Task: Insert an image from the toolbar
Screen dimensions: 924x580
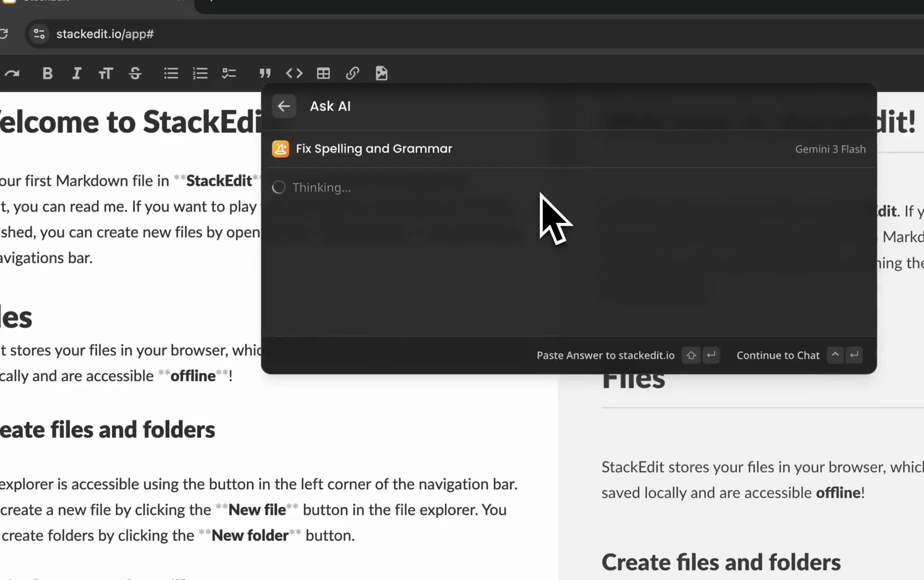Action: pos(382,74)
